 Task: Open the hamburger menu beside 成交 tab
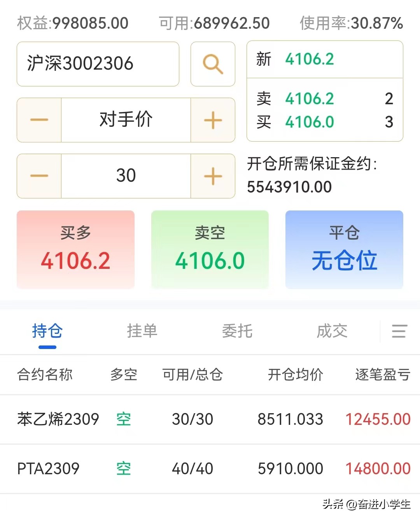[399, 331]
